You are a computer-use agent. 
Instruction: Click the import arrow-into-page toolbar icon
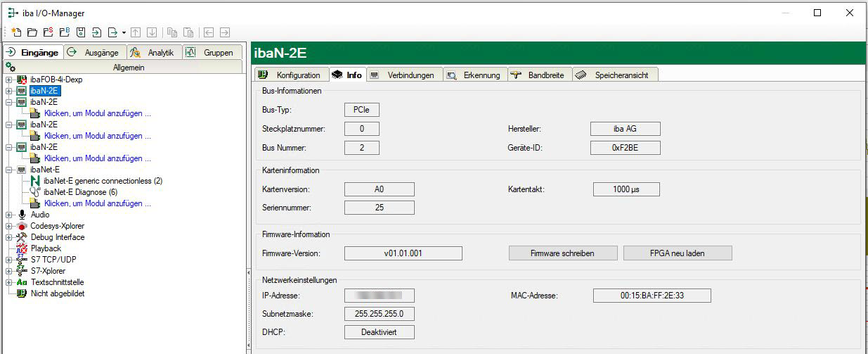96,32
